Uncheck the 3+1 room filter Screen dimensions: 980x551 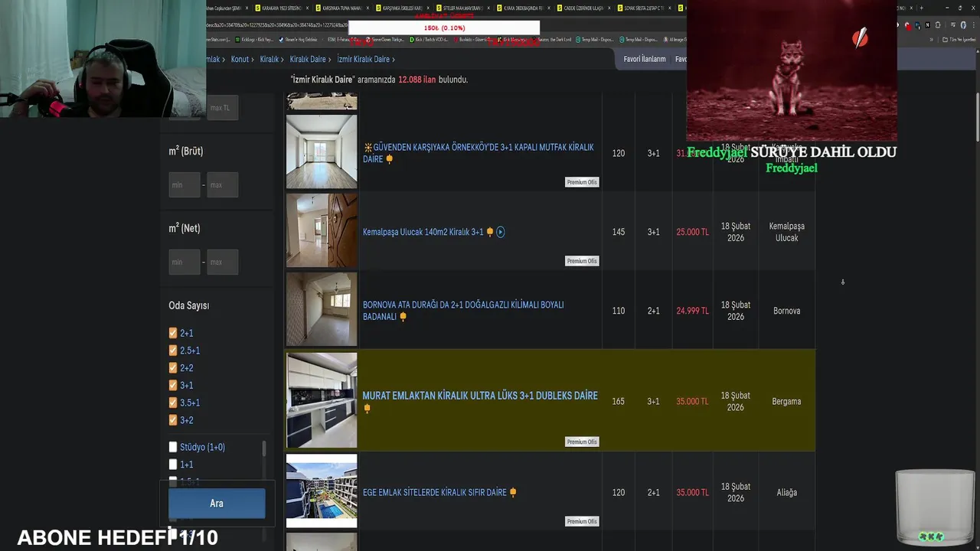173,386
